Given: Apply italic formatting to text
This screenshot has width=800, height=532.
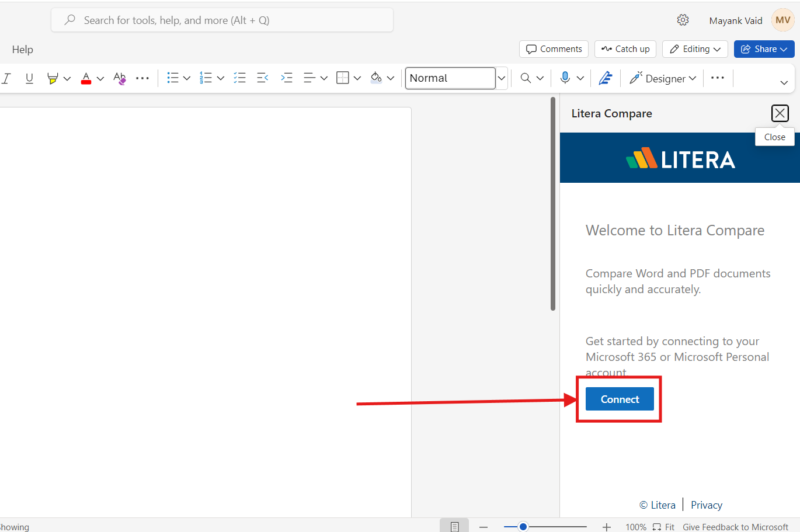Looking at the screenshot, I should click(6, 78).
